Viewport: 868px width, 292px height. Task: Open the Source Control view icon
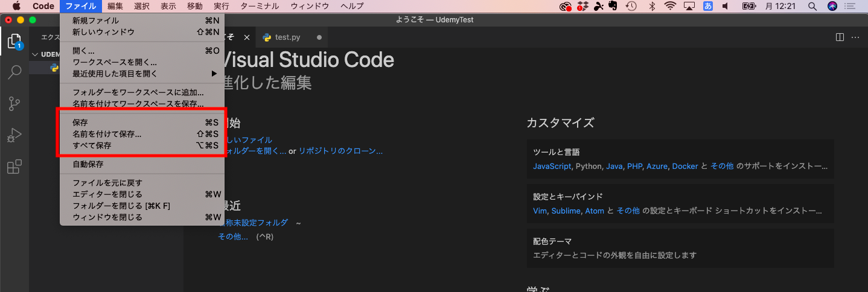(x=14, y=104)
